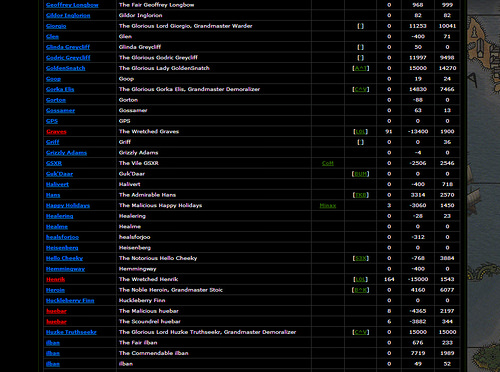Screen dimensions: 500x372
Task: Open the red Graves player link
Action: (x=56, y=132)
